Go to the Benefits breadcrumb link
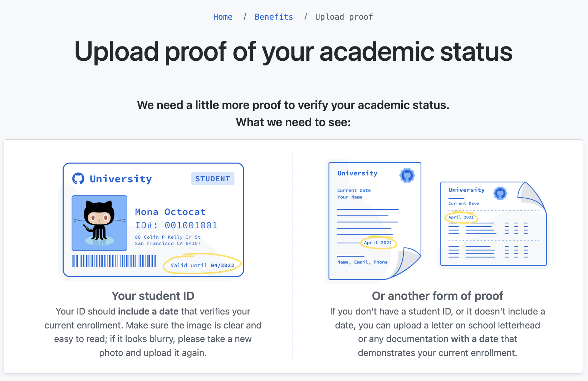The image size is (588, 381). 274,17
